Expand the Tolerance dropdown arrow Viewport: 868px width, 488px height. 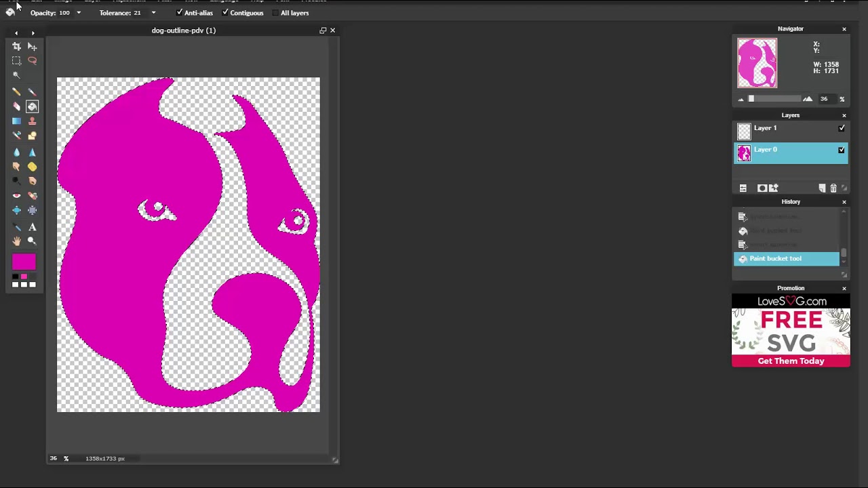153,13
